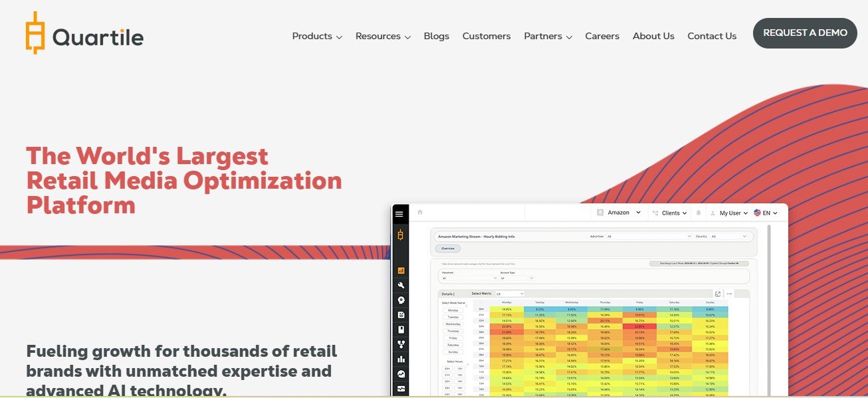Click the notification bell in the dashboard
The height and width of the screenshot is (398, 868).
coord(699,213)
